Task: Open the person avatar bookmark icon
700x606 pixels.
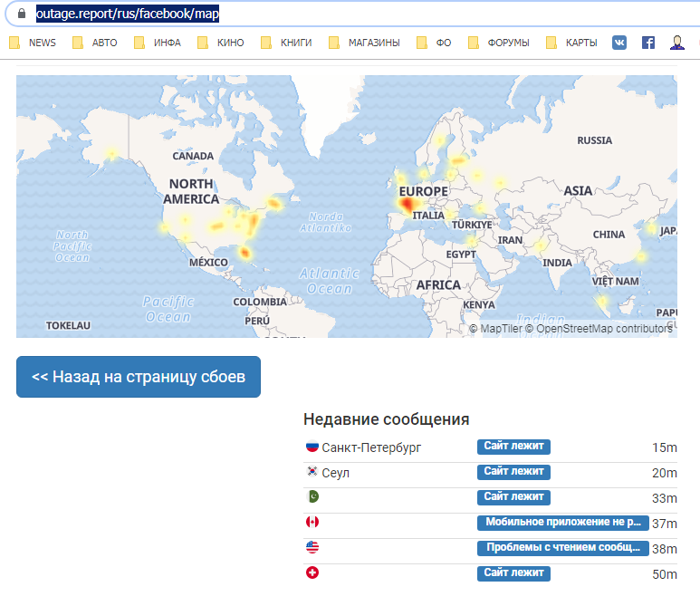Action: pyautogui.click(x=677, y=43)
